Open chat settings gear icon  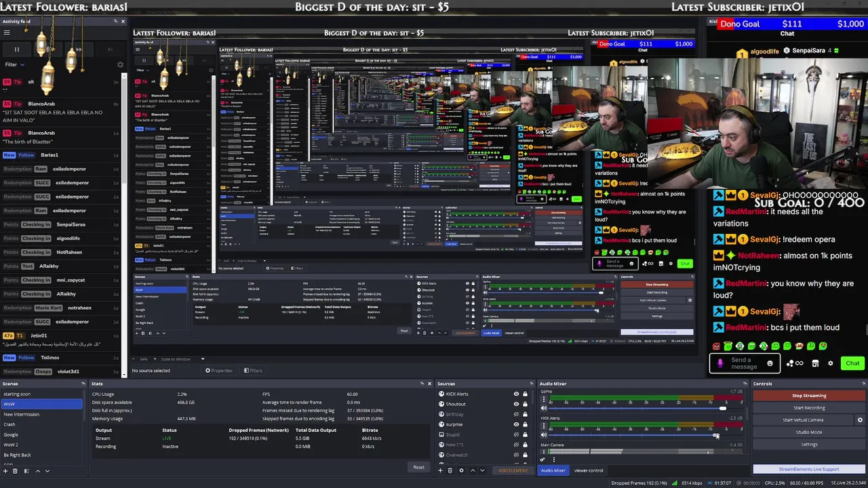[x=830, y=363]
